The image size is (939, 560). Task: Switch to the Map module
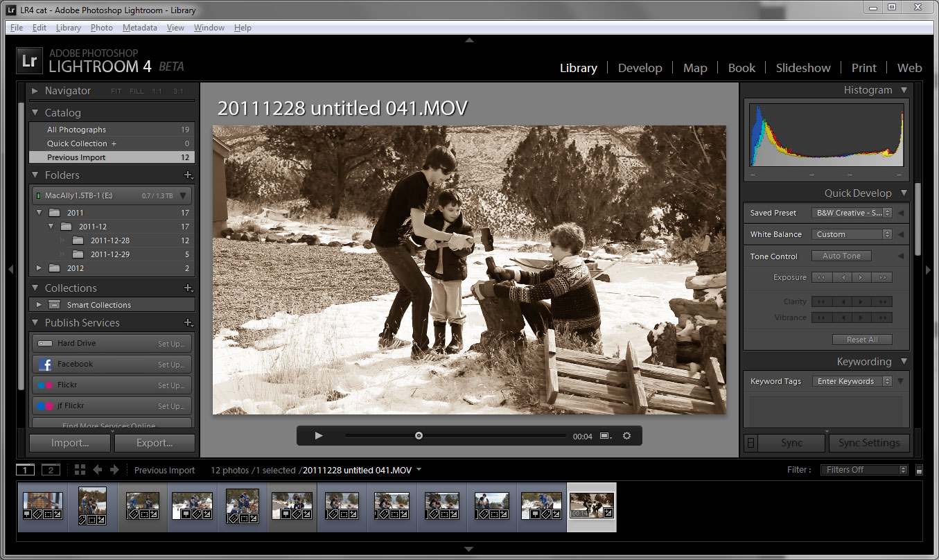click(x=695, y=68)
